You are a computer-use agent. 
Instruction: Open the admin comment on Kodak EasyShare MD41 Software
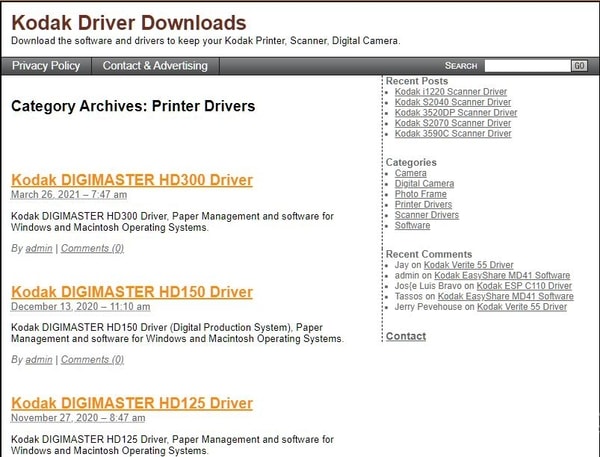502,275
